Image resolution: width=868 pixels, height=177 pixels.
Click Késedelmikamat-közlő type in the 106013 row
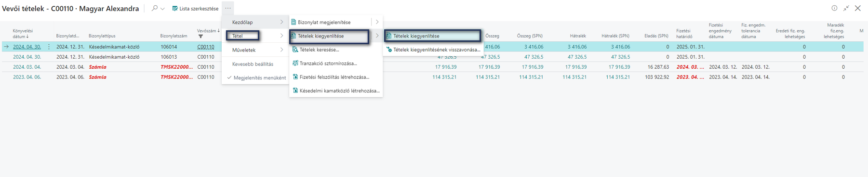[114, 57]
